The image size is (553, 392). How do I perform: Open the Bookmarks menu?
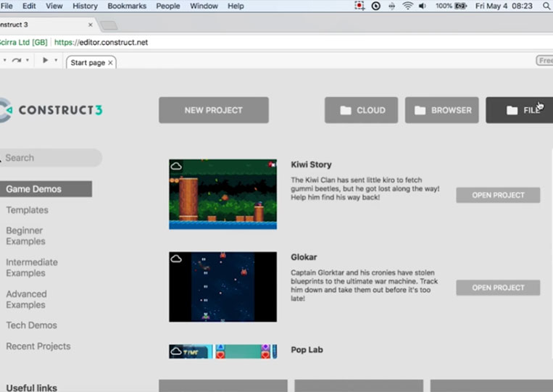(127, 6)
